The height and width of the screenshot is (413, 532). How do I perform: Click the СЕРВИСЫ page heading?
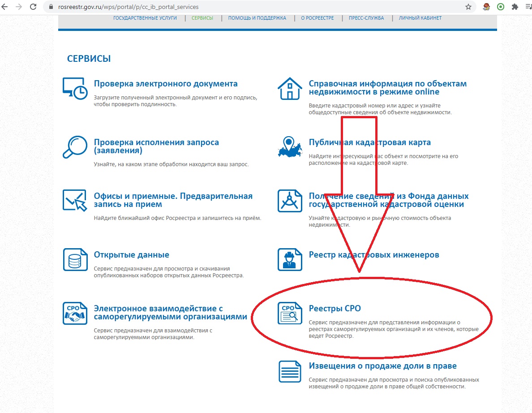tap(89, 59)
